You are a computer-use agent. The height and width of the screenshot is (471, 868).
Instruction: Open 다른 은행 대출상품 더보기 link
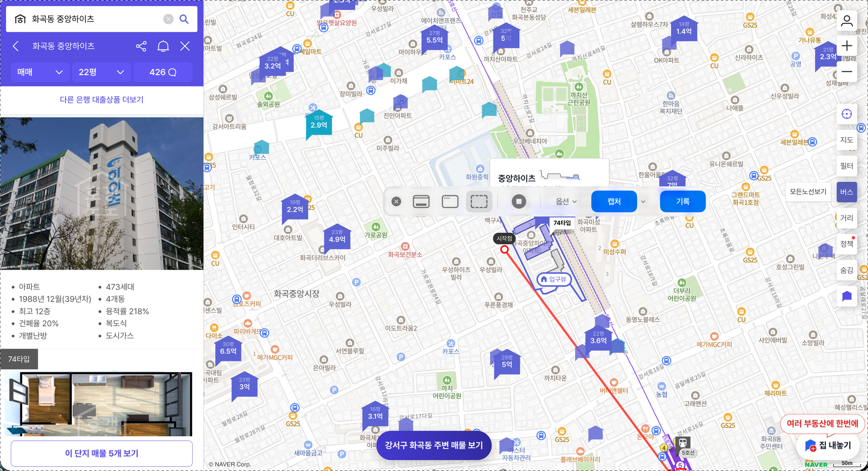(x=101, y=99)
